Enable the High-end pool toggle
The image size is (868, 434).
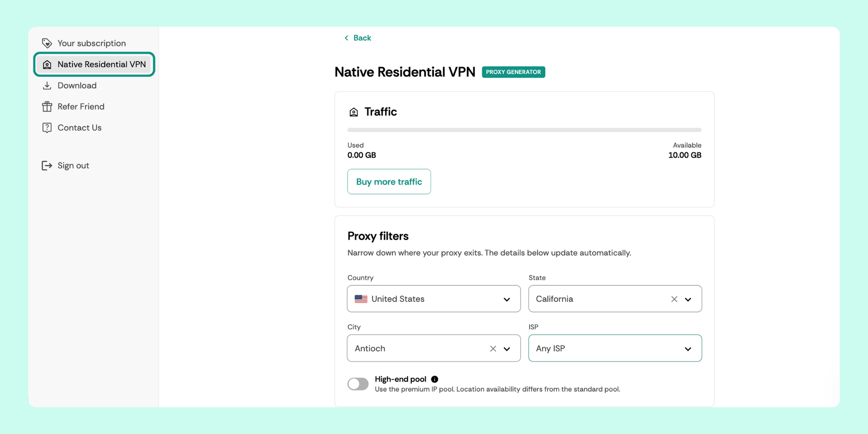[x=358, y=384]
